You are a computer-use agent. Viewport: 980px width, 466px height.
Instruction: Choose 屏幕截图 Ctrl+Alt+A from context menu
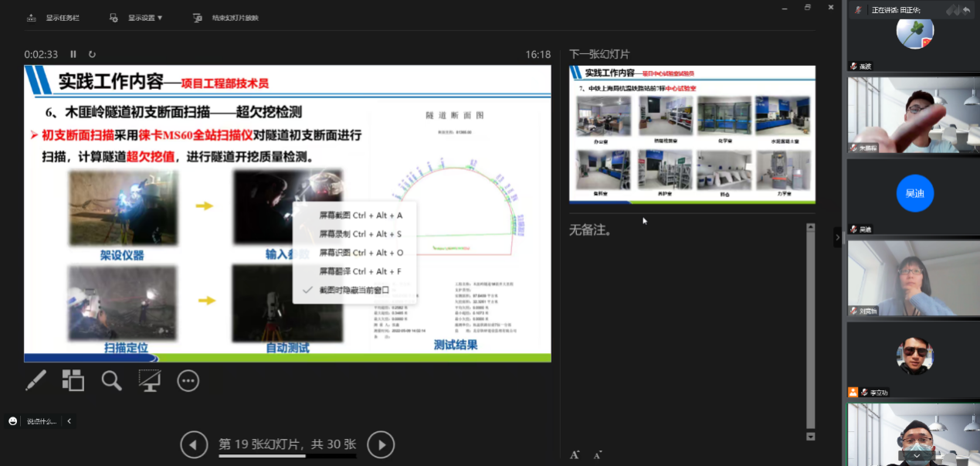[361, 215]
